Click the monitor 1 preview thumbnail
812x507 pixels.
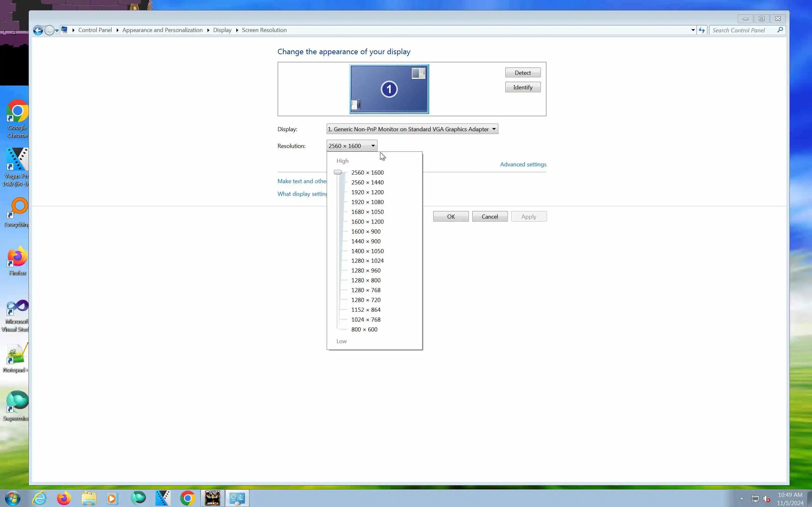pos(389,89)
